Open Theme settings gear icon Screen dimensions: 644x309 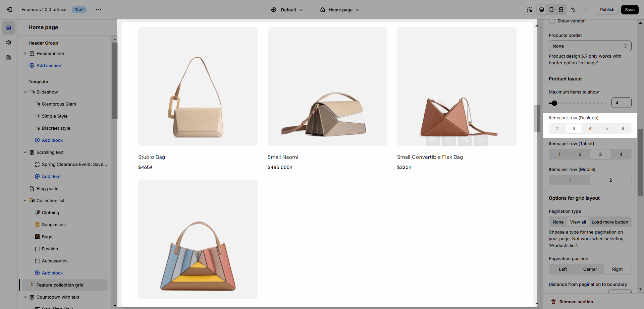pos(9,43)
